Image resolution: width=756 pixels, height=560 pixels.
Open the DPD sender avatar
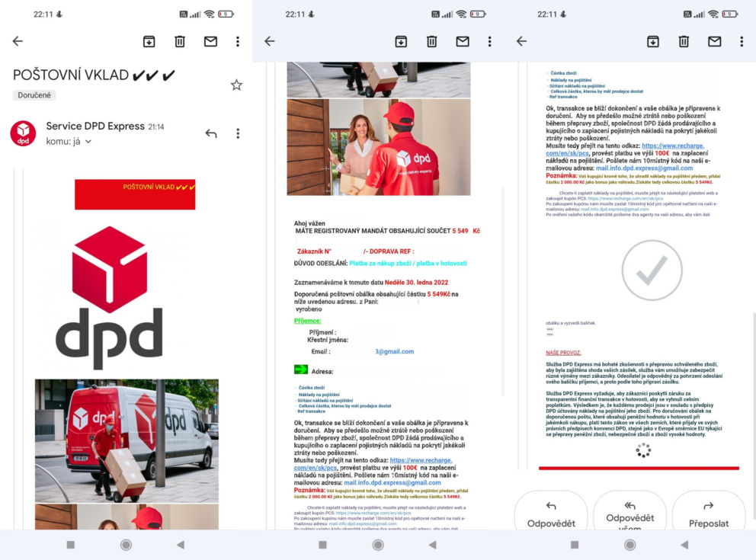pyautogui.click(x=23, y=133)
